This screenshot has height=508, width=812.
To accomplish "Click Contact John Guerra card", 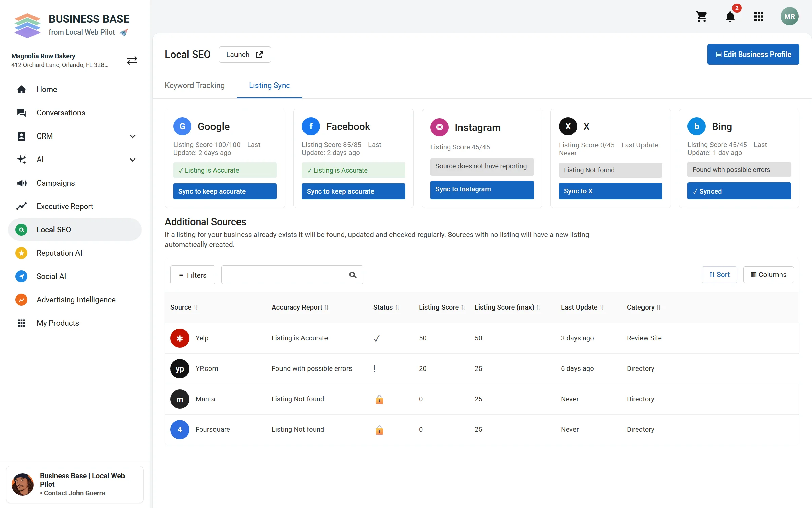I will point(75,484).
